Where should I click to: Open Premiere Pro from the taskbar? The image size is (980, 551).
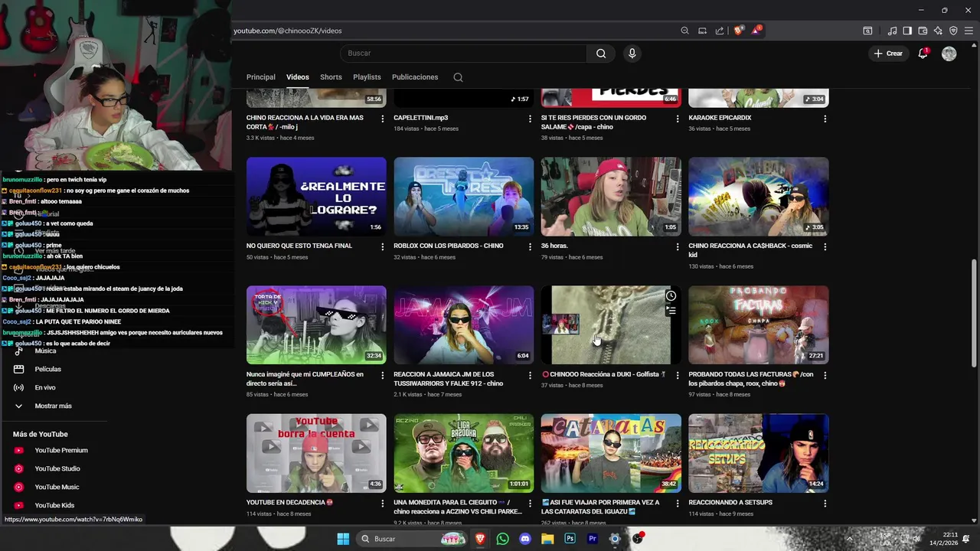click(592, 539)
